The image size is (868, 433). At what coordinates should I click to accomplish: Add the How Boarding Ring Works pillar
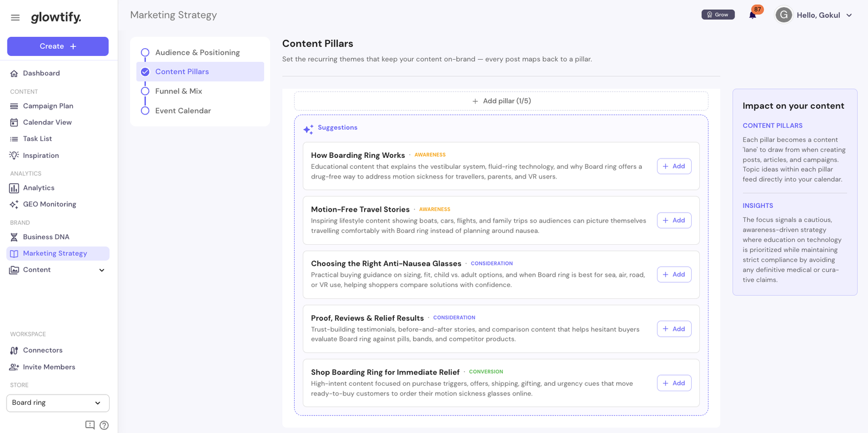tap(674, 166)
